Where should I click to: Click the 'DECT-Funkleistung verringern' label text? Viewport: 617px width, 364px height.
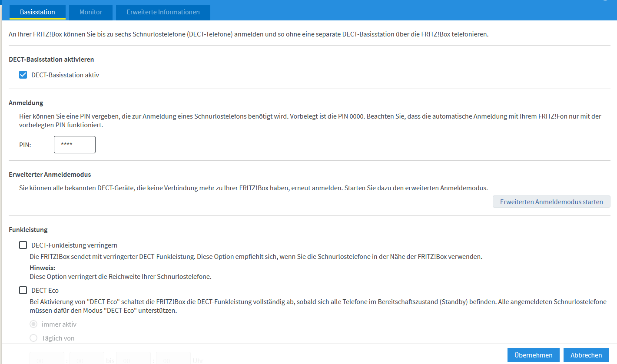coord(74,245)
